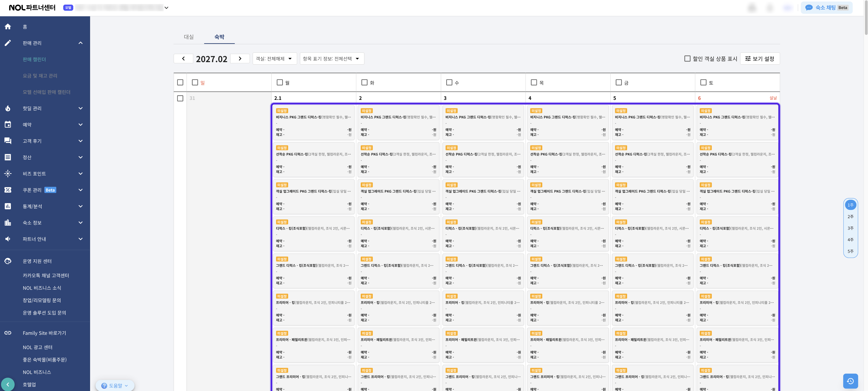
Task: Expand the 도움말 chevron
Action: pos(126,386)
